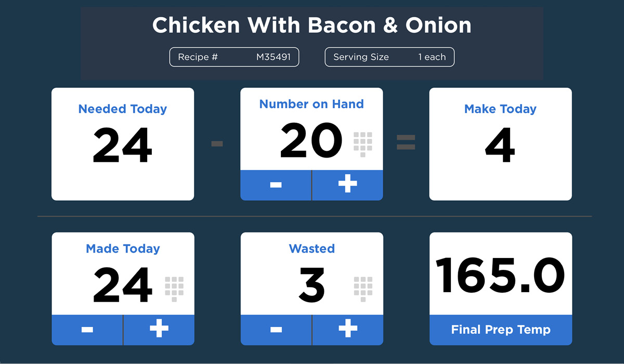The height and width of the screenshot is (364, 624).
Task: Click the Made Today value 24
Action: 123,287
